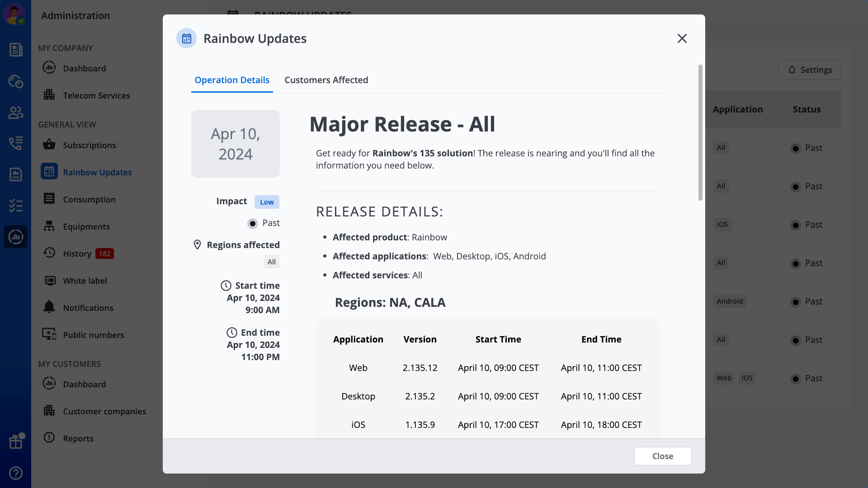The width and height of the screenshot is (868, 488).
Task: Open the gift box icon in left rail
Action: coord(16,441)
